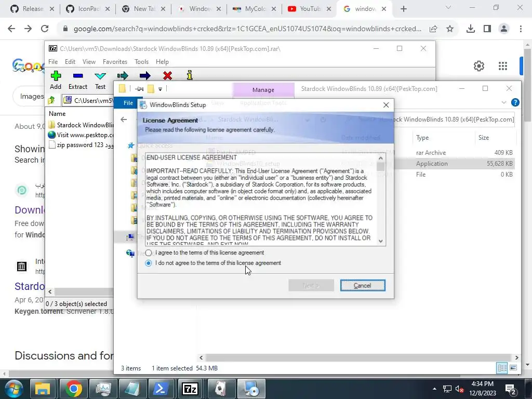Show hidden system tray icons

[435, 389]
